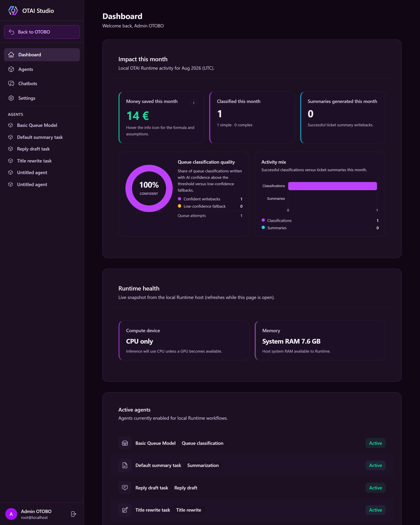Click the document icon for Default summary task

(x=125, y=465)
